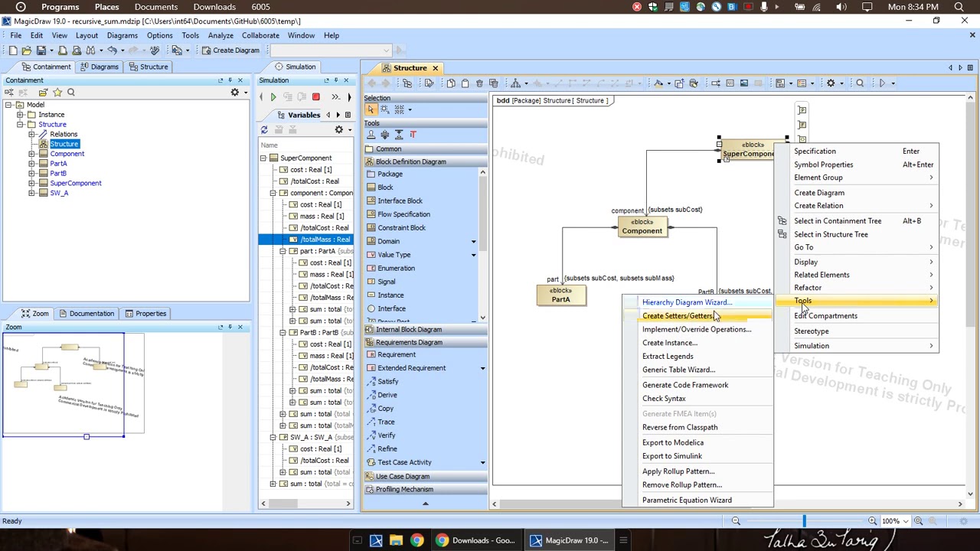Click the Text tool in diagram palette

tap(413, 135)
